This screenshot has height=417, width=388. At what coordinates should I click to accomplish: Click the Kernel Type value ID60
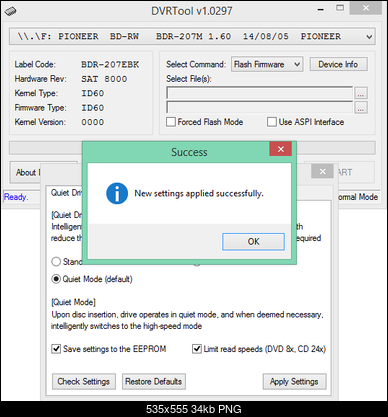point(93,93)
